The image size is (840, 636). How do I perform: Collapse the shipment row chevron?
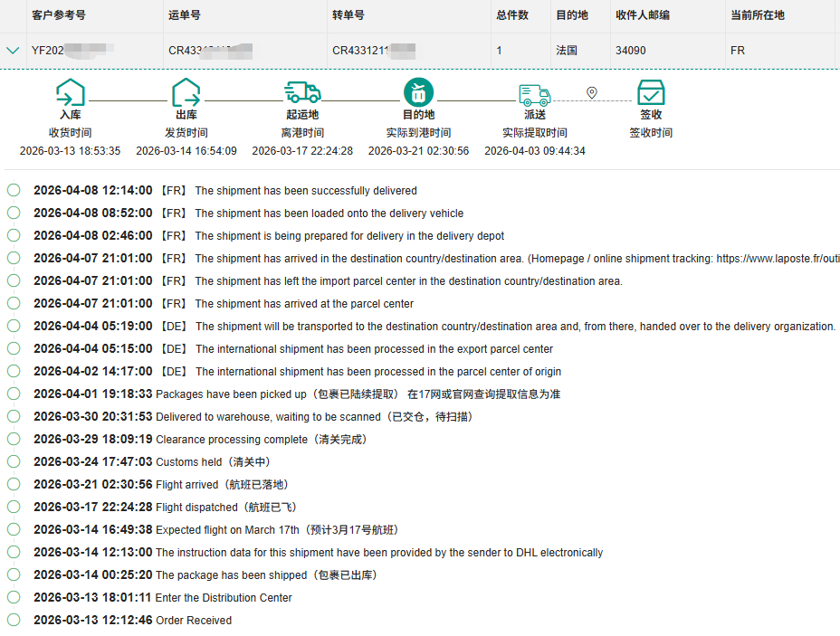[x=13, y=51]
